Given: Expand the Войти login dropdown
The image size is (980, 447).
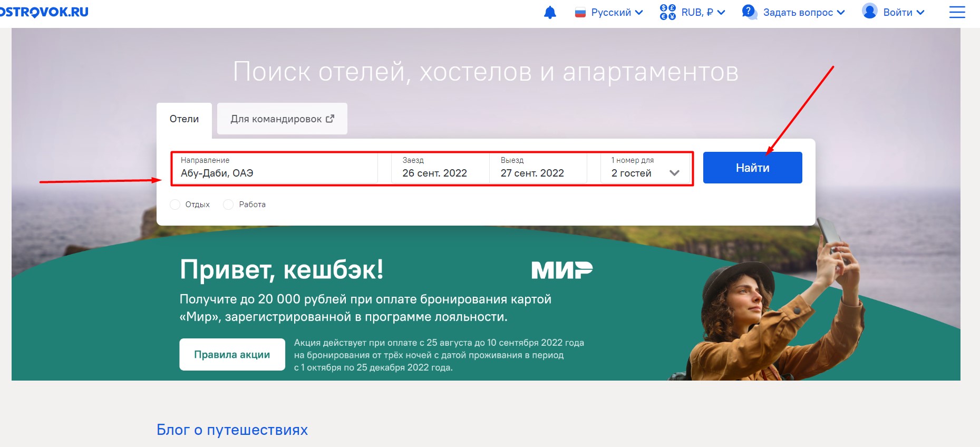Looking at the screenshot, I should [904, 13].
